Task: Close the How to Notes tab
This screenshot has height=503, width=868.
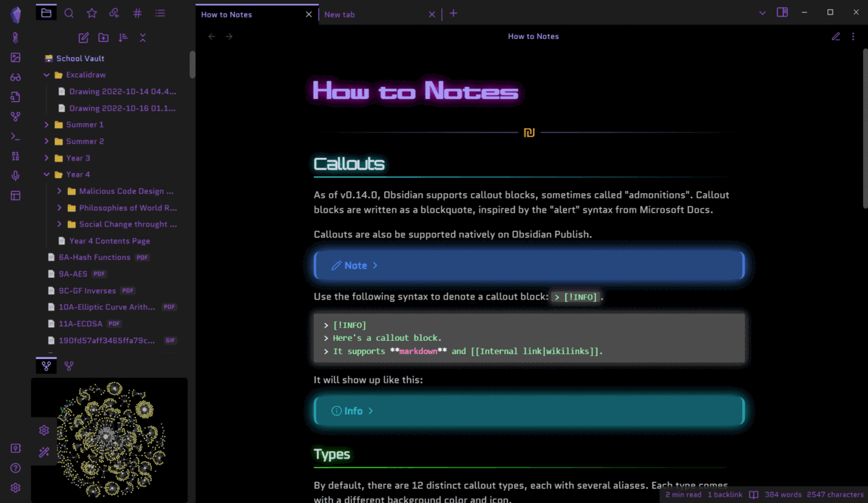Action: (x=310, y=14)
